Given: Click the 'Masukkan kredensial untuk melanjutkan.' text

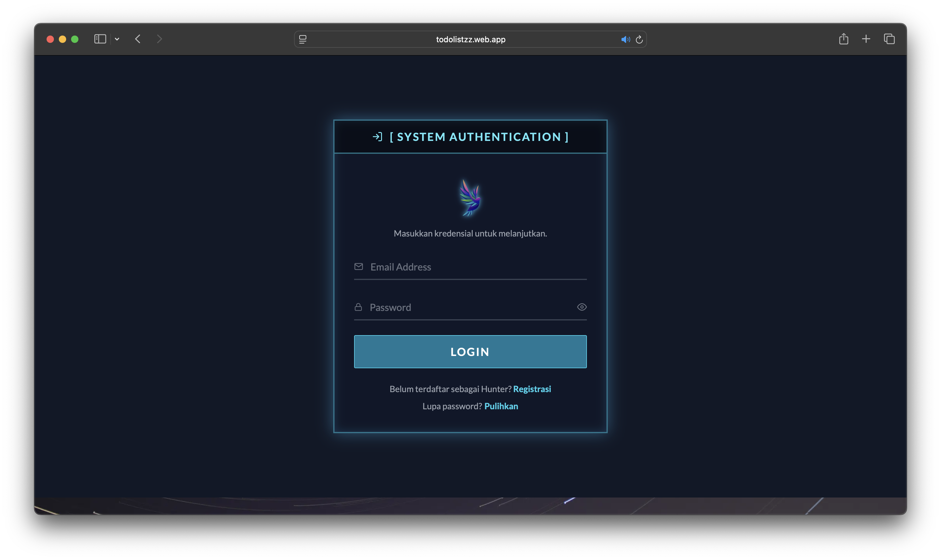Looking at the screenshot, I should (x=470, y=233).
